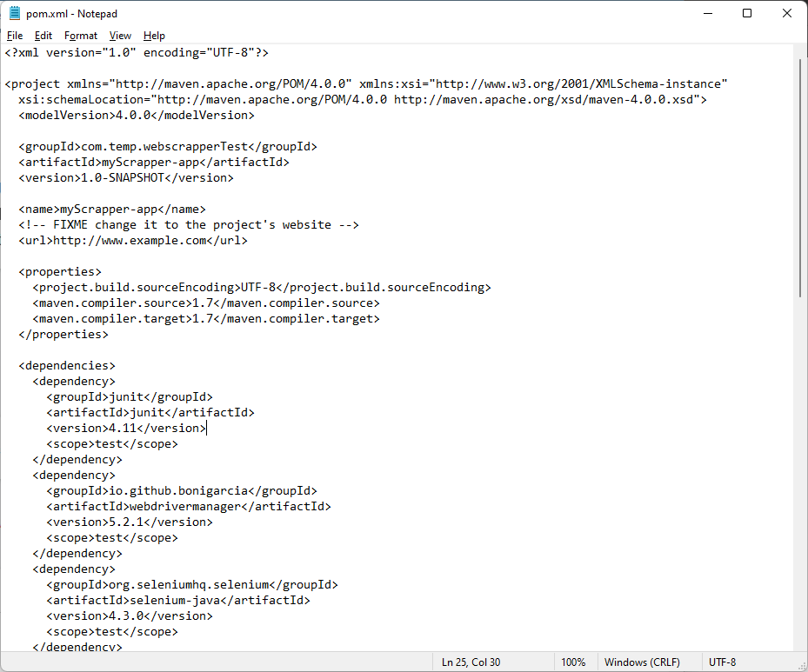The width and height of the screenshot is (808, 672).
Task: Click the FIXME comment line
Action: coord(189,224)
